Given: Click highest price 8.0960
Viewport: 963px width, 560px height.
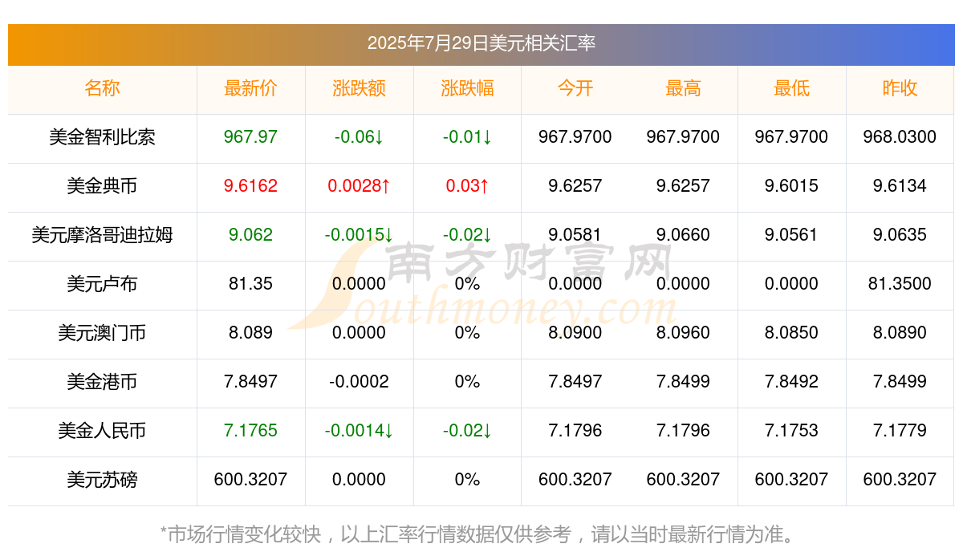Looking at the screenshot, I should (x=683, y=333).
